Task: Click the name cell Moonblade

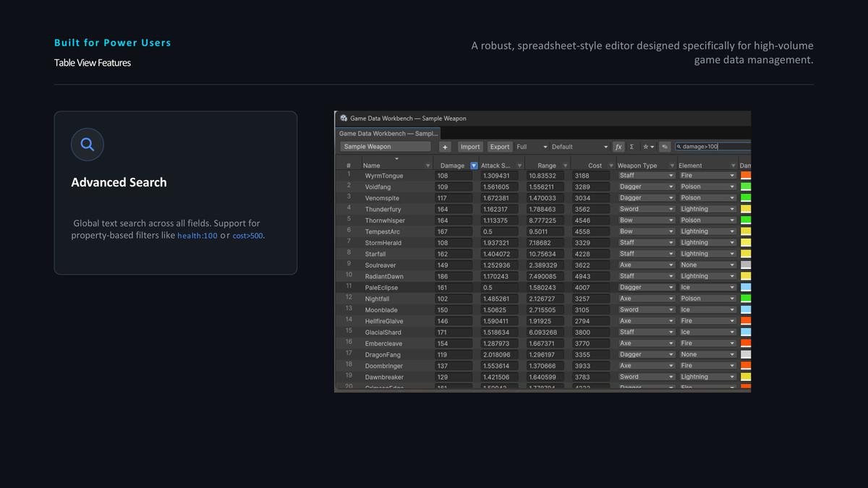Action: click(x=382, y=310)
